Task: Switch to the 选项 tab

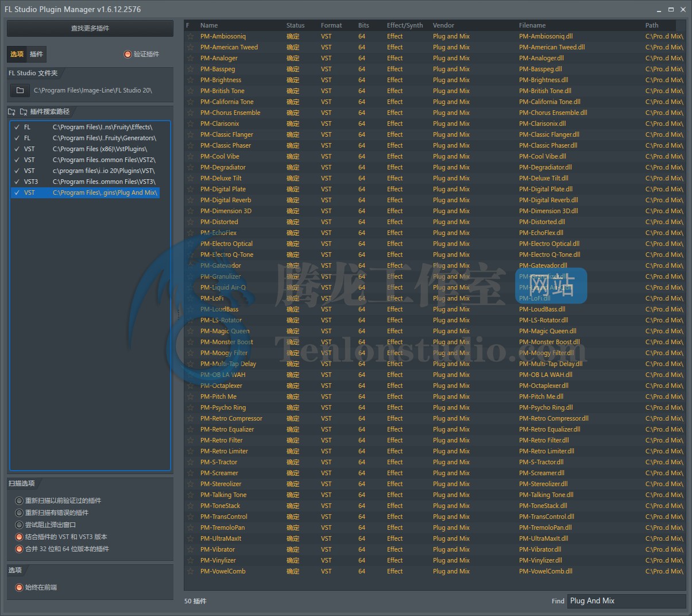Action: (x=17, y=54)
